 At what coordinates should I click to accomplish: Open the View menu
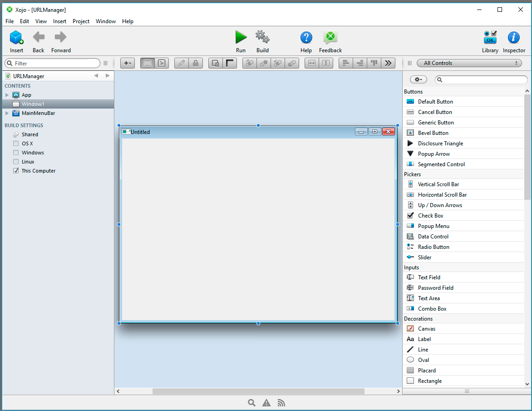[41, 21]
